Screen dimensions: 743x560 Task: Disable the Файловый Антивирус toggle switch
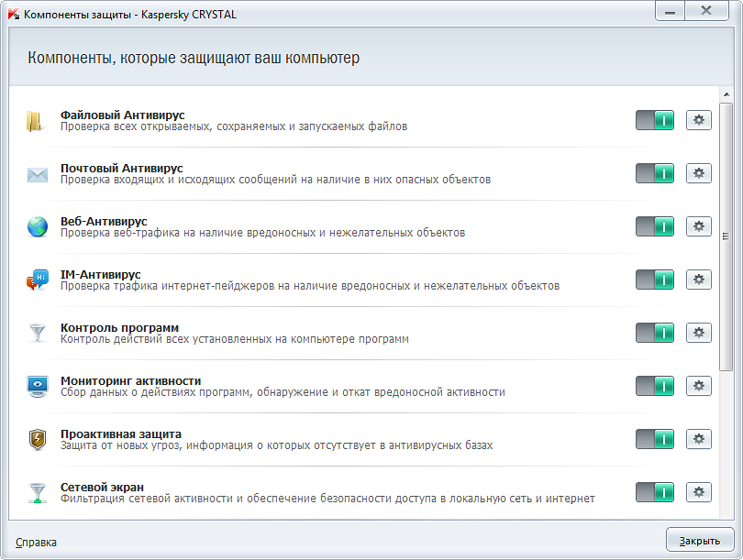(654, 120)
